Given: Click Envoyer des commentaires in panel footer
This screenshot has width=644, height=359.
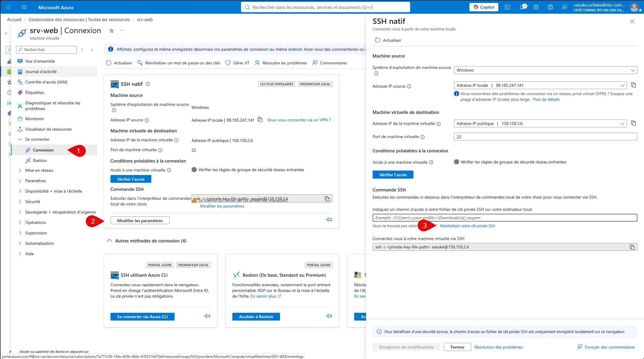Looking at the screenshot, I should pyautogui.click(x=606, y=347).
